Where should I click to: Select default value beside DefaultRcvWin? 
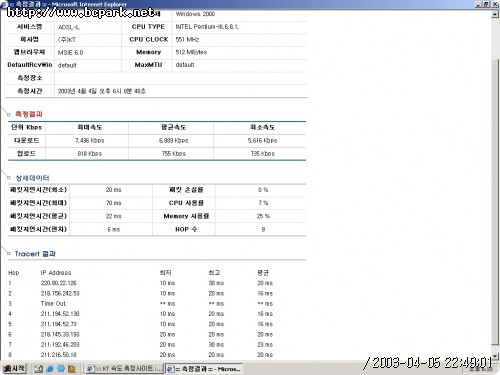coord(67,65)
